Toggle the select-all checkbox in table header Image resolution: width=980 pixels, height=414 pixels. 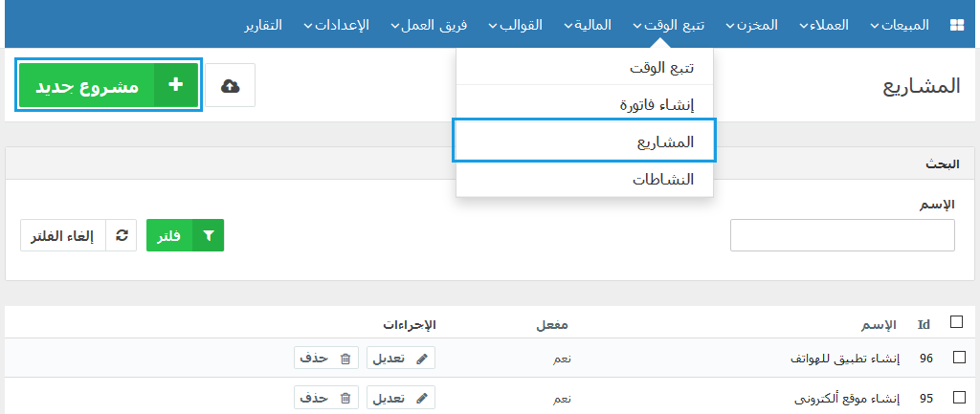[956, 321]
